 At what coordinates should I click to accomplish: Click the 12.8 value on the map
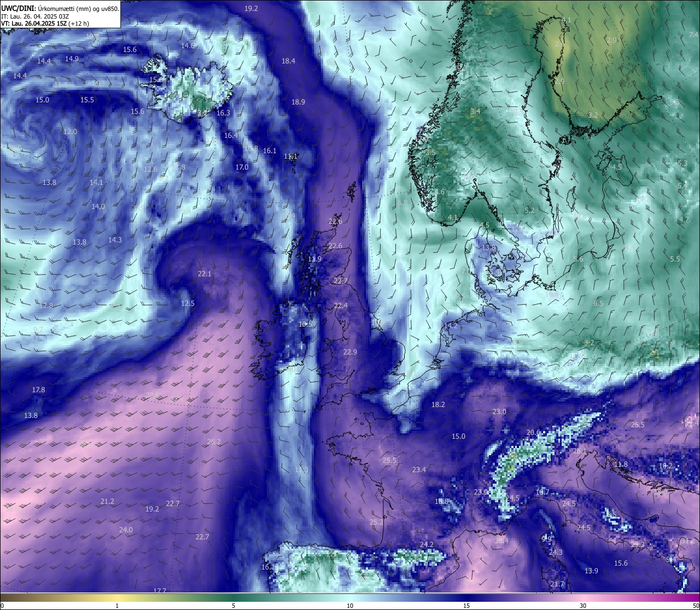tap(46, 305)
